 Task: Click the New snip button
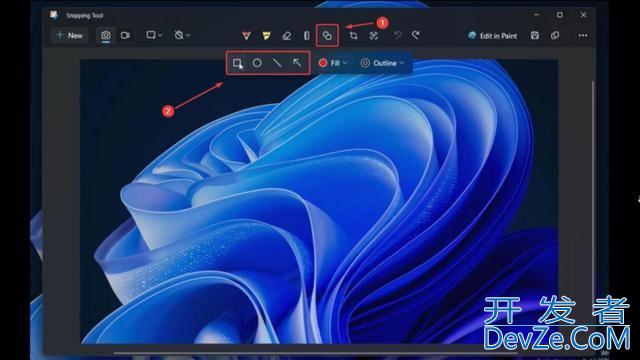coord(69,36)
